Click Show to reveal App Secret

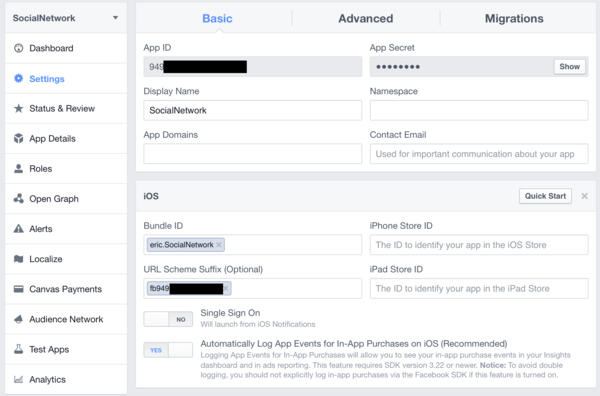pos(569,67)
